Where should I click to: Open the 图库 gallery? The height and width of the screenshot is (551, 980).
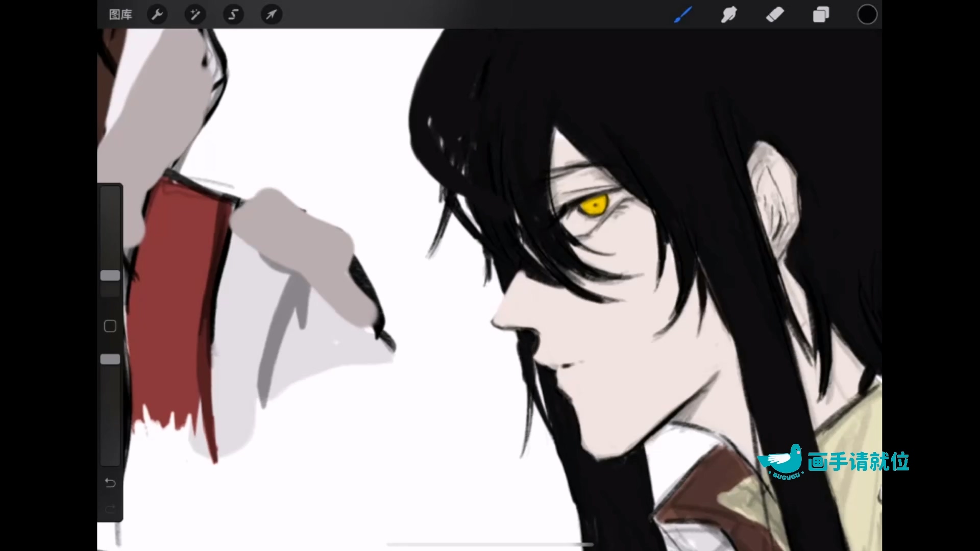[x=120, y=14]
